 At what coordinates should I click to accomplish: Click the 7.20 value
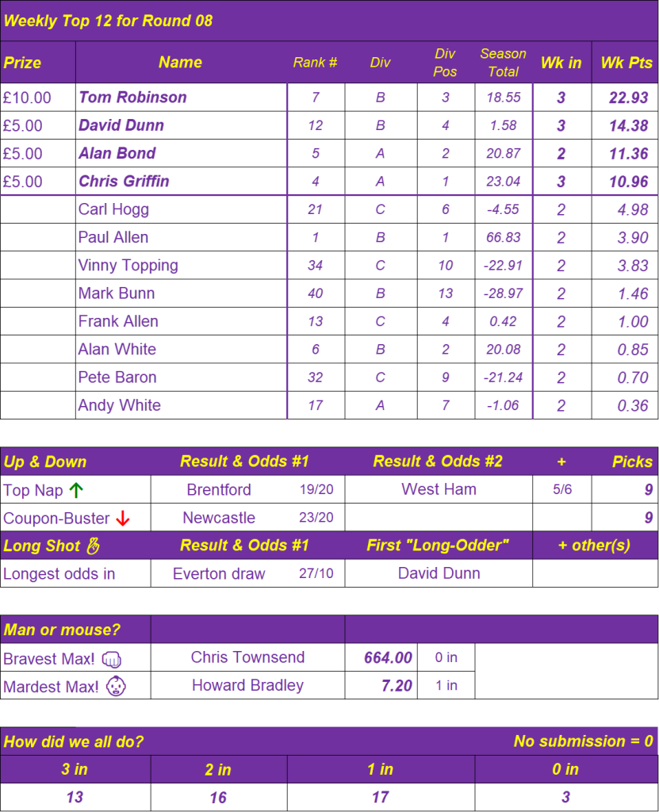(397, 685)
